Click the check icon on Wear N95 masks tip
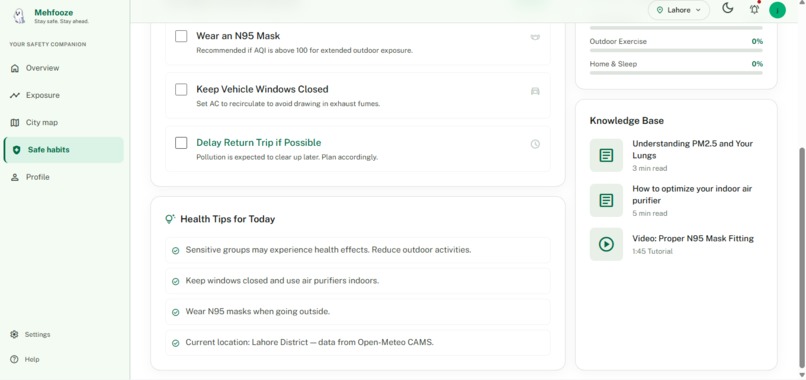806x380 pixels. coord(175,312)
